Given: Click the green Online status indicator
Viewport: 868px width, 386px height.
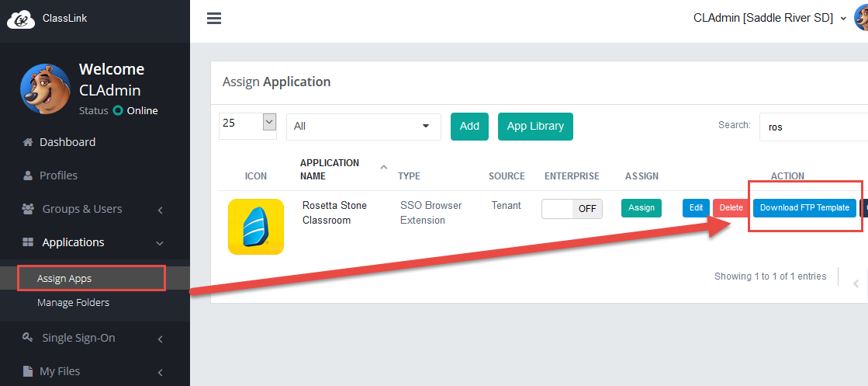Looking at the screenshot, I should (117, 110).
